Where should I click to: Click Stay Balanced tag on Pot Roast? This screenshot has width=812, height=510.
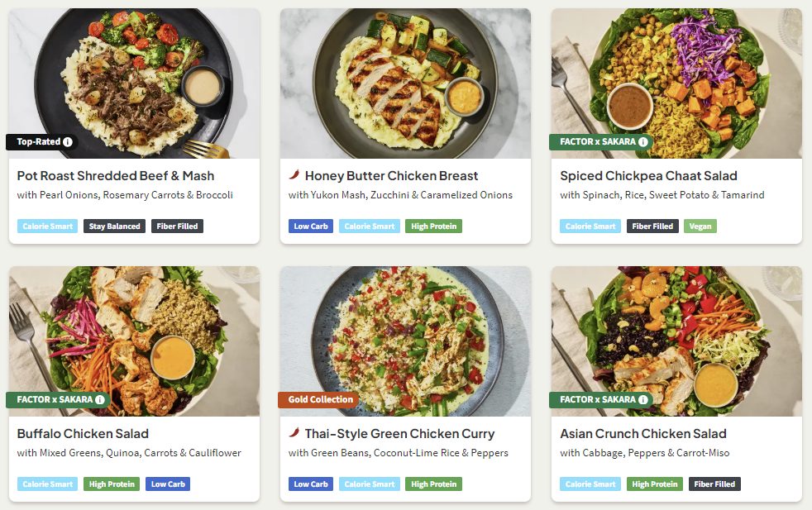click(x=114, y=226)
